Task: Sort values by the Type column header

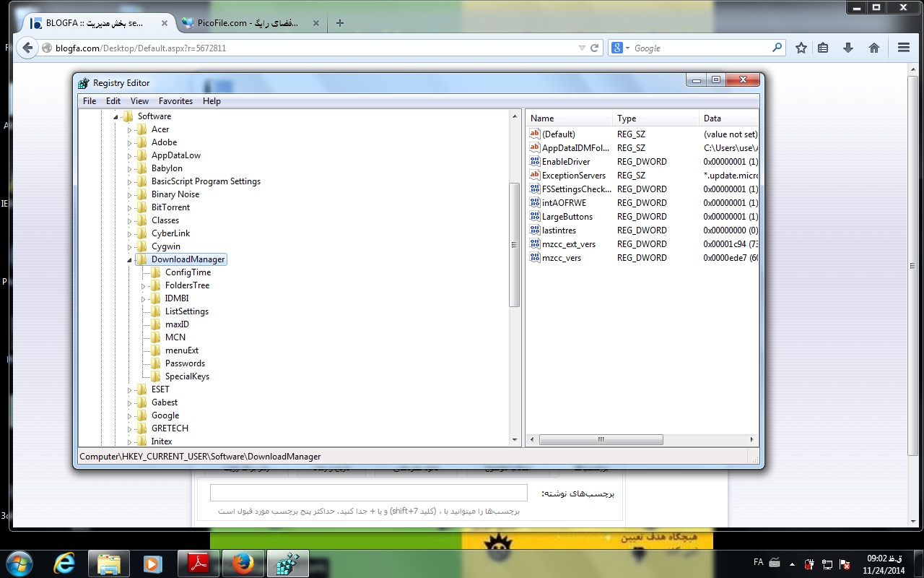Action: point(657,118)
